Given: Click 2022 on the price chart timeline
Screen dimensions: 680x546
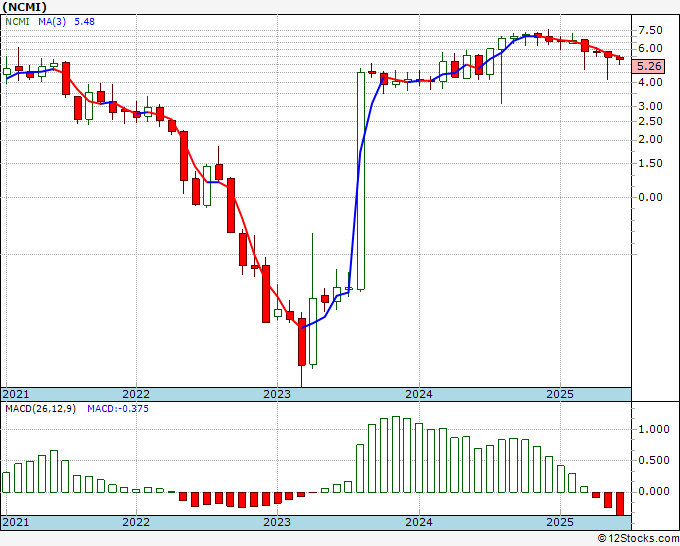Looking at the screenshot, I should tap(136, 394).
